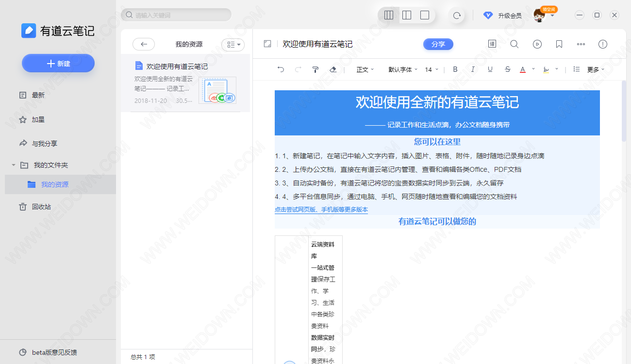Switch to two-column layout view
The width and height of the screenshot is (631, 364).
click(x=407, y=15)
